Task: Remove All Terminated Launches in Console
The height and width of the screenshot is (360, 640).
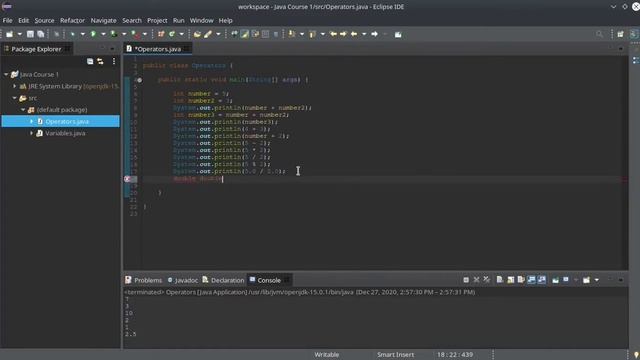Action: click(487, 280)
